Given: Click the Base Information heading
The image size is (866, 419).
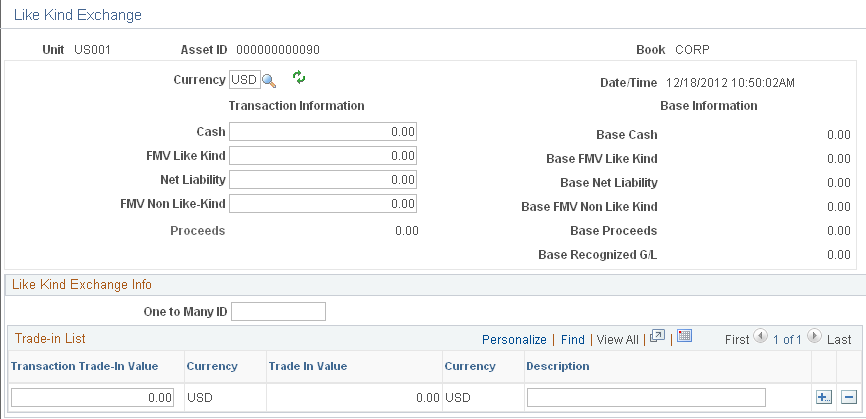Looking at the screenshot, I should click(x=709, y=105).
